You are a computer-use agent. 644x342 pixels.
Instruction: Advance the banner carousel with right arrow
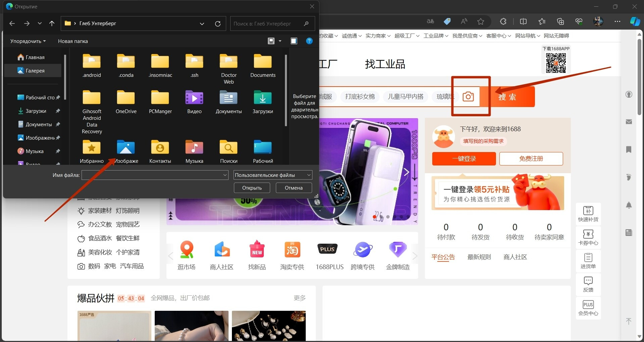coord(406,172)
